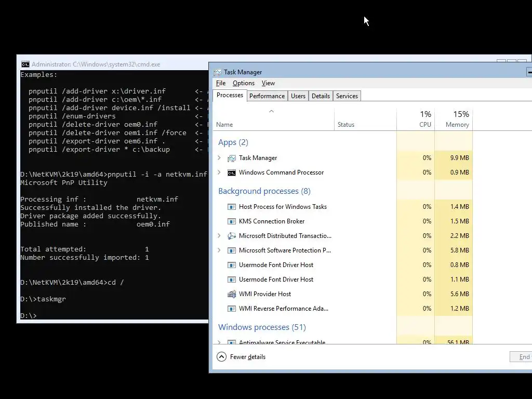532x399 pixels.
Task: Click Fewer details link
Action: (248, 357)
